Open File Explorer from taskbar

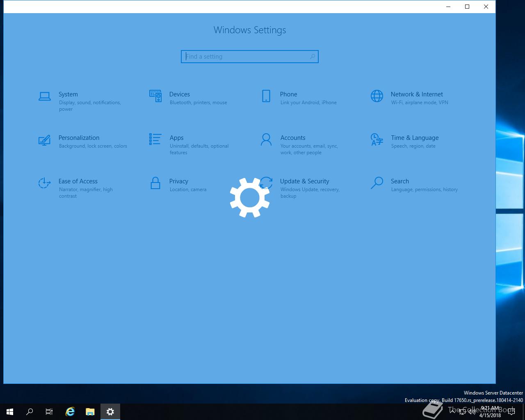tap(90, 412)
